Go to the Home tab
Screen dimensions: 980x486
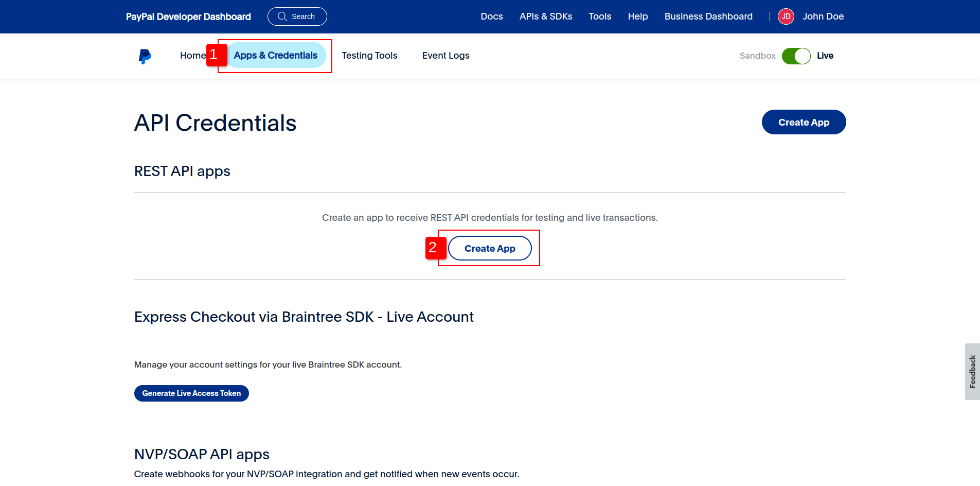pos(193,55)
